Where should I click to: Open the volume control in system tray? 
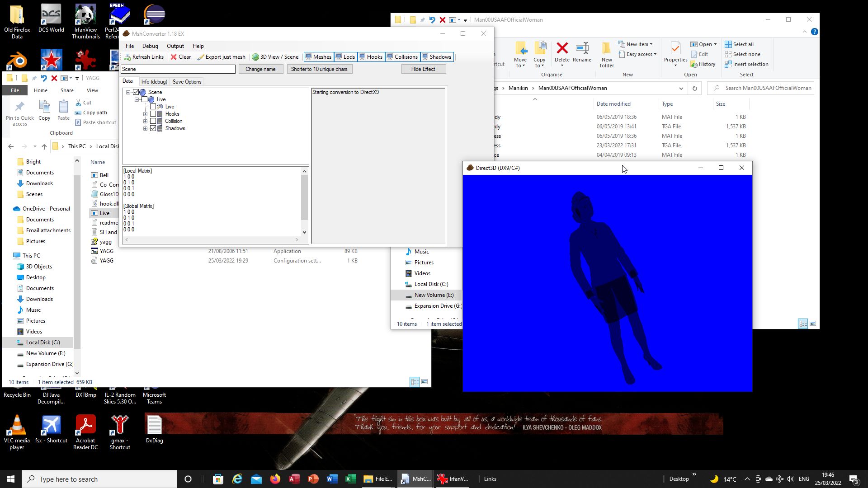pos(790,479)
